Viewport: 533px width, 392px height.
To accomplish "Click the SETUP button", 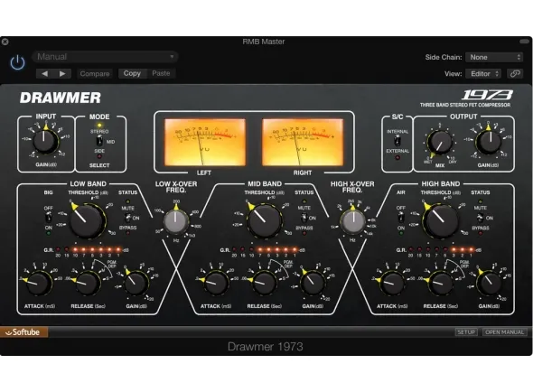I will coord(466,331).
